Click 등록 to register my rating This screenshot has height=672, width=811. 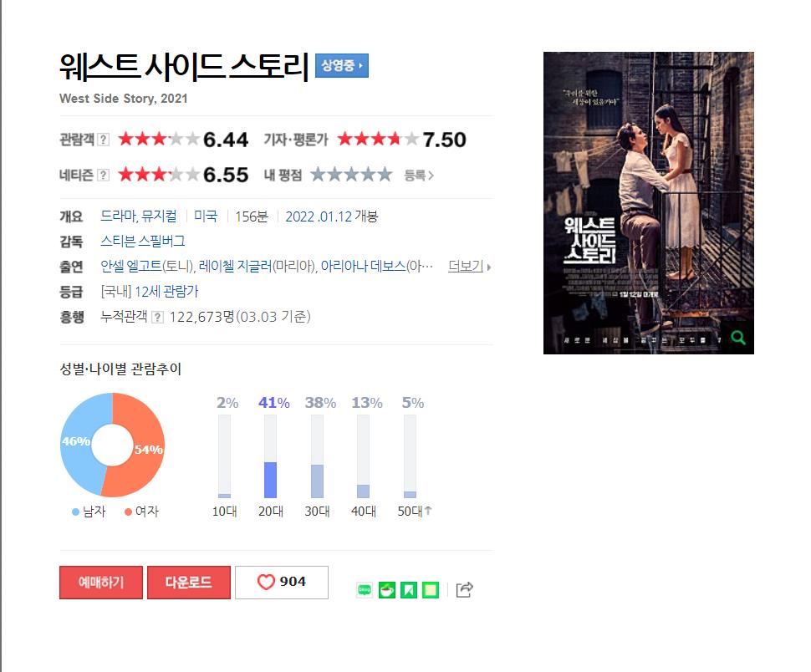tap(419, 176)
